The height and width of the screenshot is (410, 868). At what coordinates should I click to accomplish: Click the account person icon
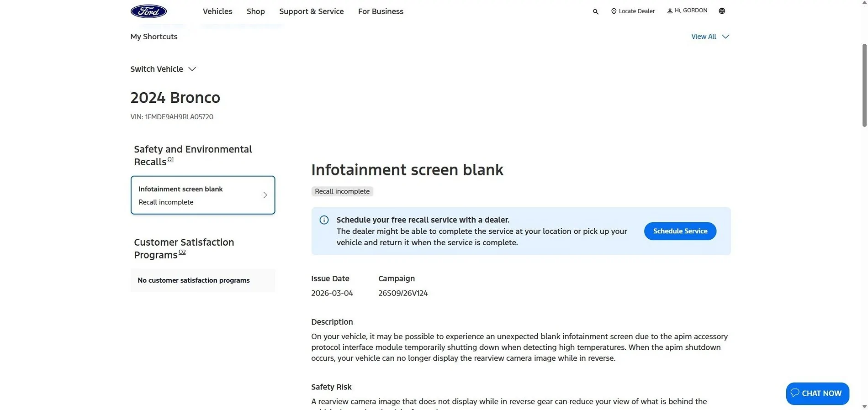[x=670, y=11]
